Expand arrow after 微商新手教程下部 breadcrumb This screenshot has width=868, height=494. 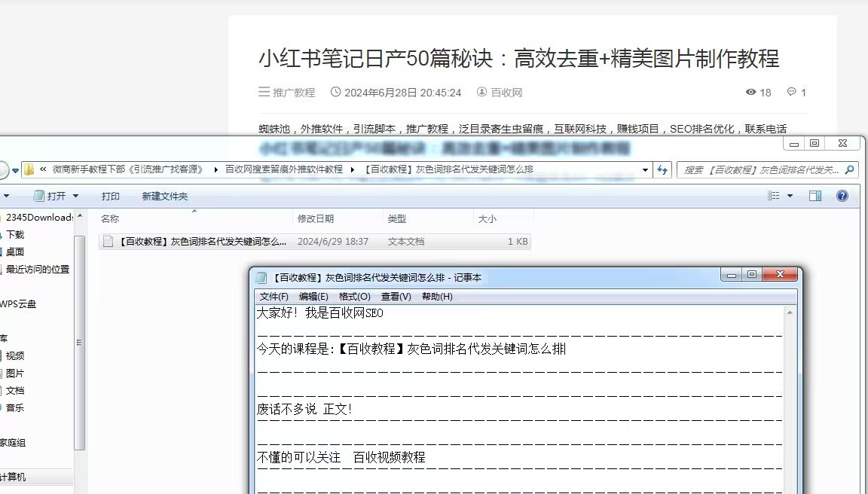click(x=215, y=170)
